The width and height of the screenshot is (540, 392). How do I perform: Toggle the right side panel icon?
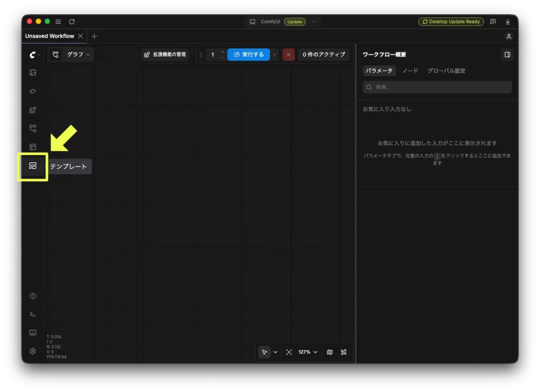click(x=507, y=54)
